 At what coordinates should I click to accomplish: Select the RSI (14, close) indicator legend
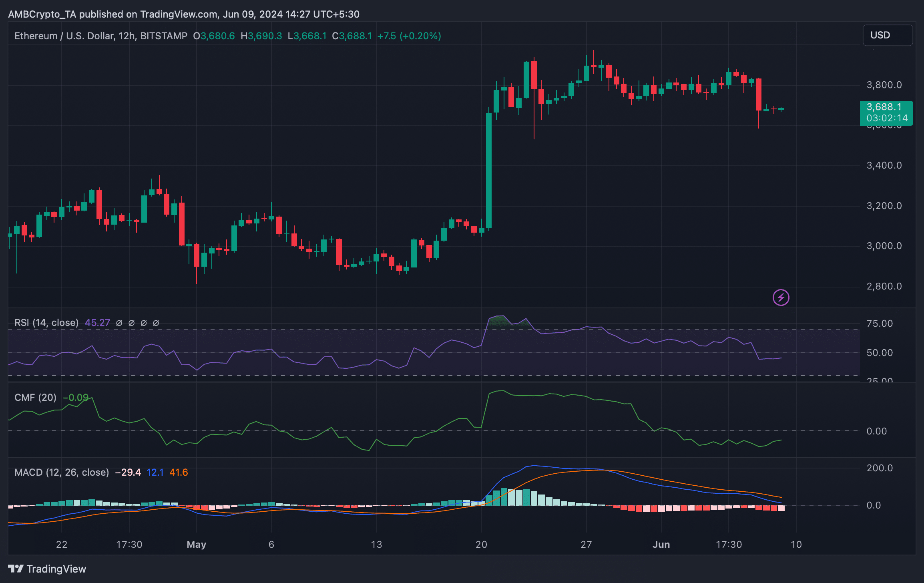(46, 323)
